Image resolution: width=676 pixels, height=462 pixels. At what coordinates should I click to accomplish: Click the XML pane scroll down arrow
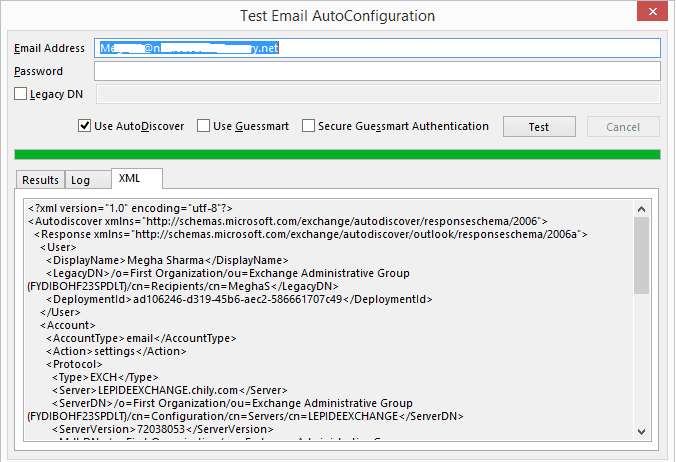(641, 430)
